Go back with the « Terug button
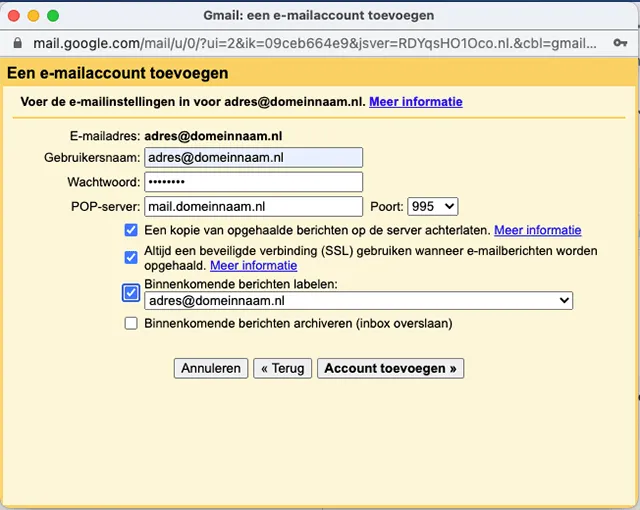 (282, 368)
